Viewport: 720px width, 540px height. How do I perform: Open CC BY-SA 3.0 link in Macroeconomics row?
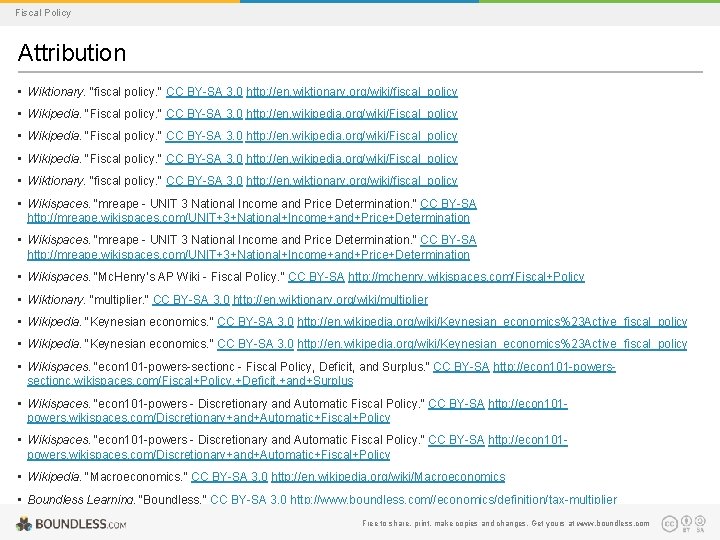pyautogui.click(x=229, y=477)
